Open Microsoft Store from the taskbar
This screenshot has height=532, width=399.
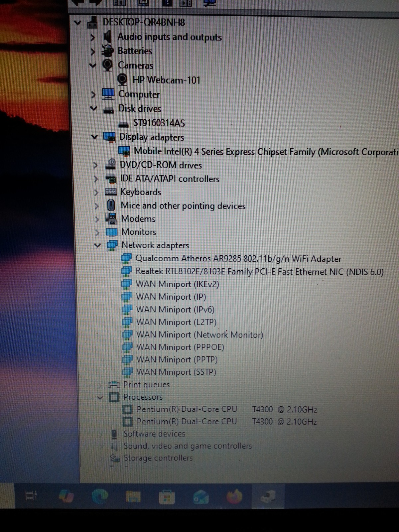click(x=167, y=497)
